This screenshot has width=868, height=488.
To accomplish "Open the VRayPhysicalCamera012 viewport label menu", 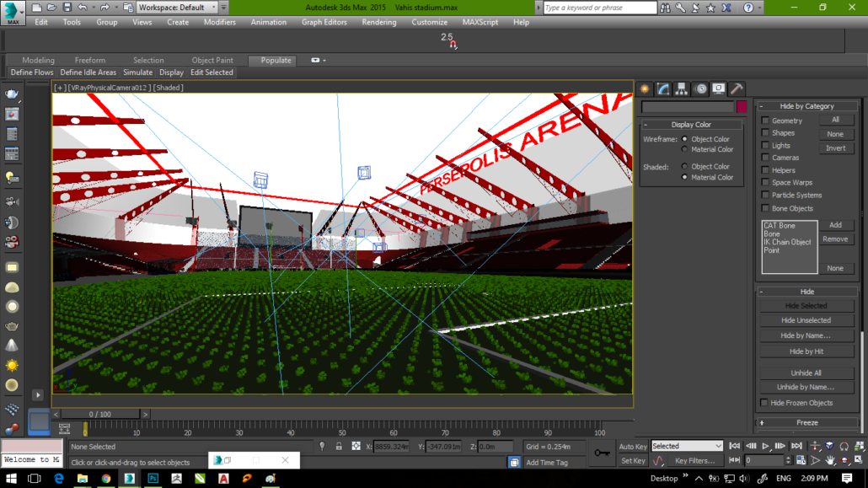I will (109, 88).
